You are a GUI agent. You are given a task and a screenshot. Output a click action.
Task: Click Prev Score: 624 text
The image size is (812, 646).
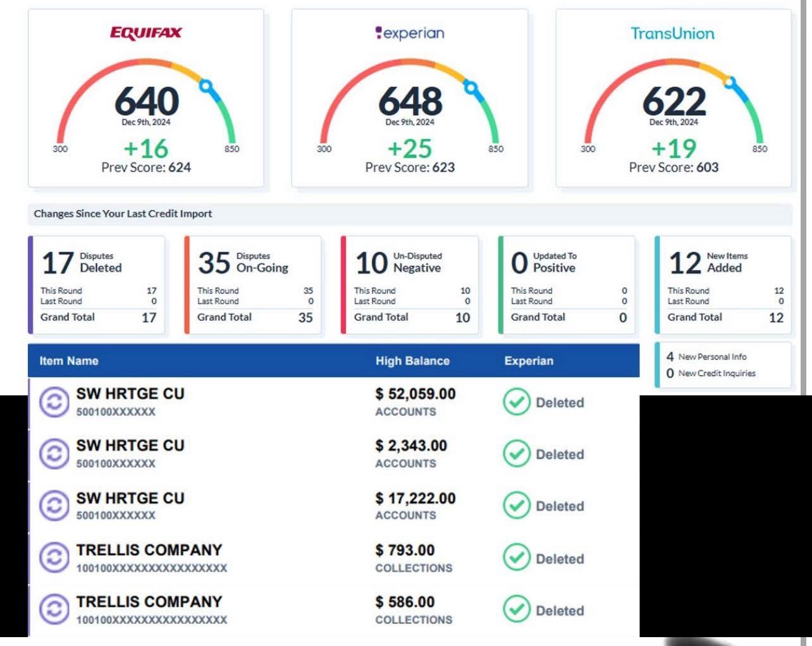pos(146,168)
